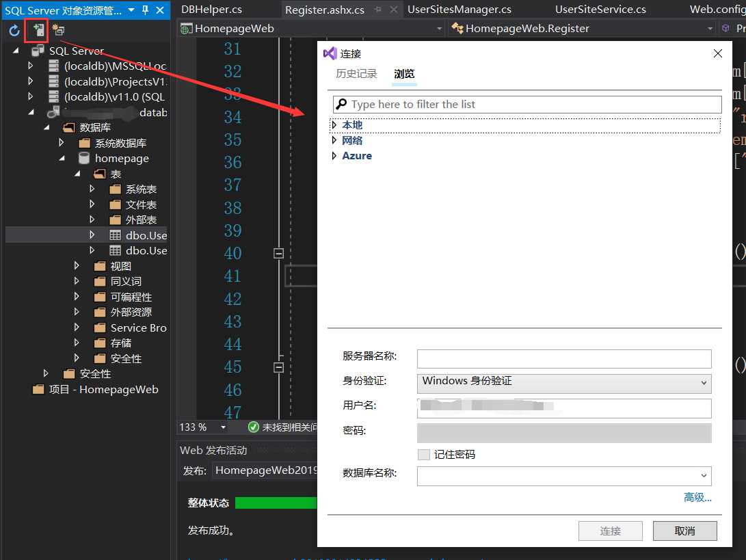
Task: Select the 同义词 folder
Action: pyautogui.click(x=126, y=281)
